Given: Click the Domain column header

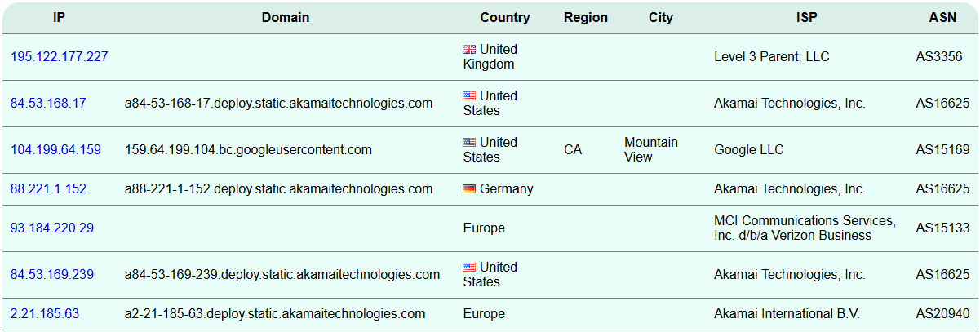Looking at the screenshot, I should point(286,18).
